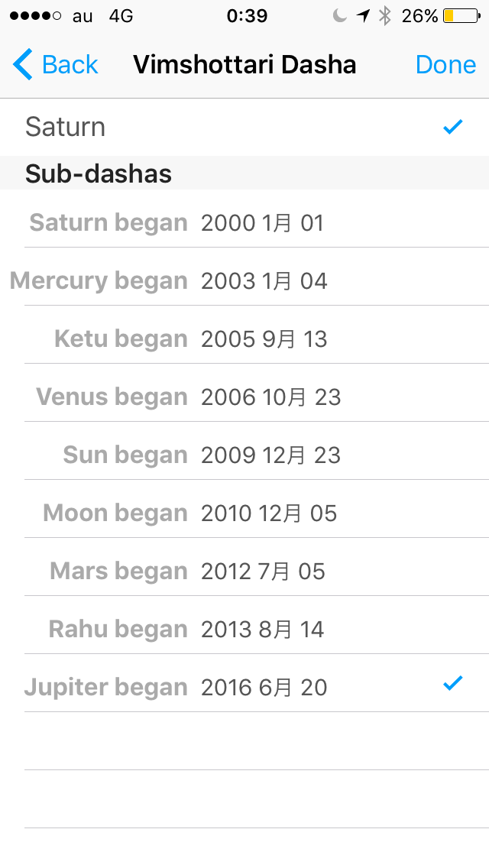Pick the Moon began sub-dasha
This screenshot has height=868, width=489.
pos(244,513)
